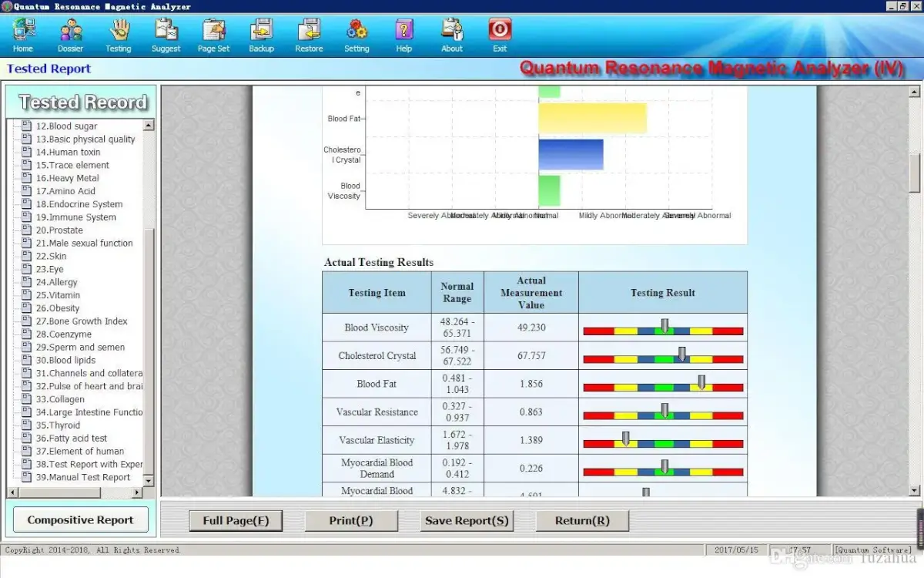The height and width of the screenshot is (578, 924).
Task: Click the Dossier people icon
Action: [71, 31]
